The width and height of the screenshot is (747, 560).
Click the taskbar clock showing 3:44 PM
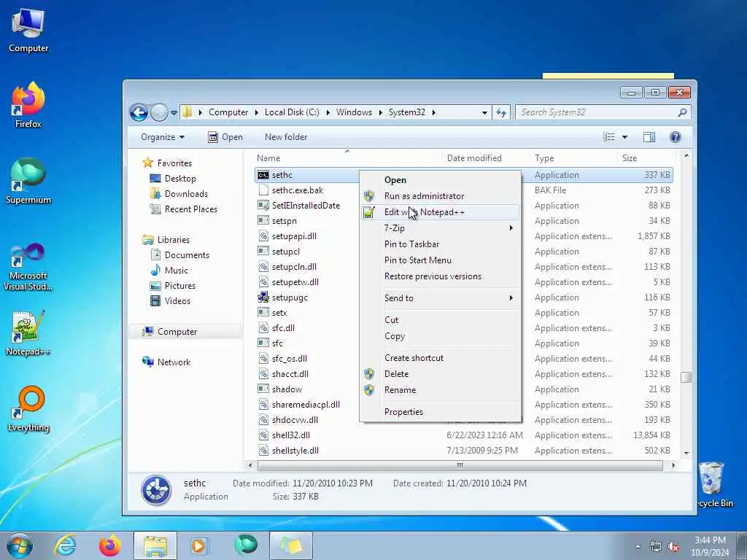pos(710,546)
